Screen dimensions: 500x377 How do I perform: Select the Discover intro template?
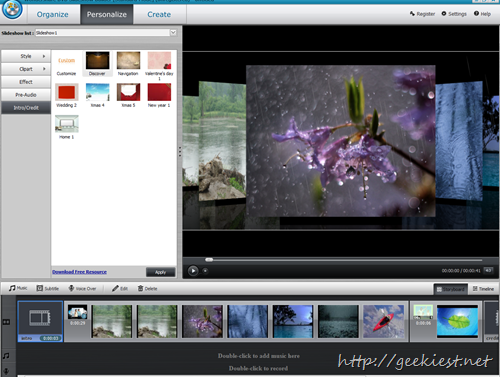[97, 64]
